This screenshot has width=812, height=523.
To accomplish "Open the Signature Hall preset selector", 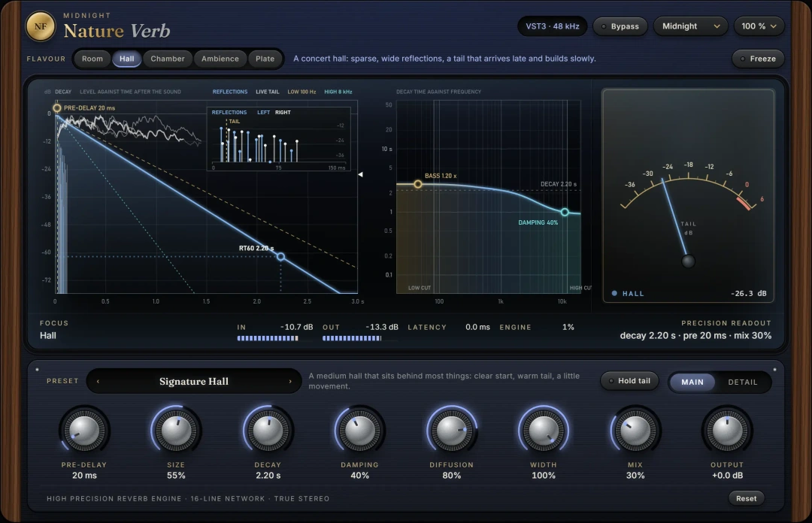I will click(x=194, y=382).
